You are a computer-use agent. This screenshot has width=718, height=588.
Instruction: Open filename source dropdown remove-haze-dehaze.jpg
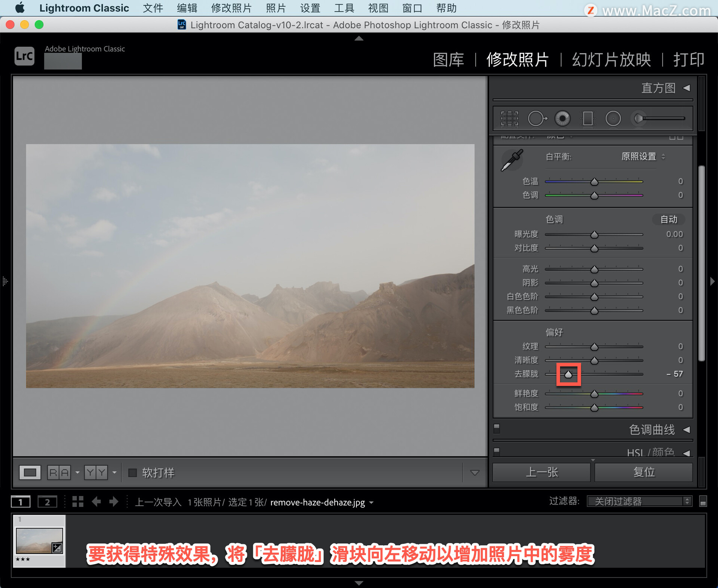(322, 502)
